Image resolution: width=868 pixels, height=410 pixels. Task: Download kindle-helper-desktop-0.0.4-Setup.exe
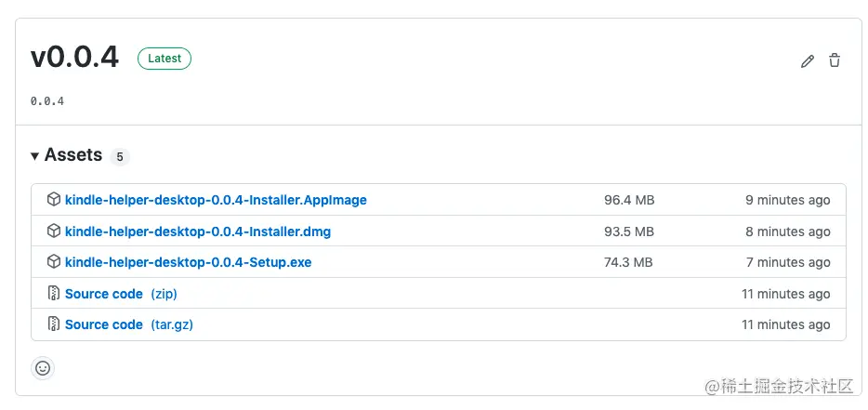click(x=189, y=262)
